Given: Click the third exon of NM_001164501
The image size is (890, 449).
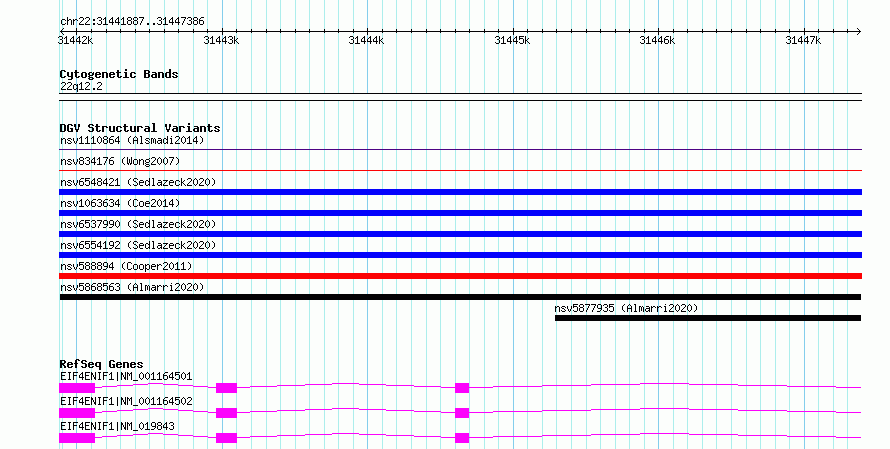Looking at the screenshot, I should (462, 388).
